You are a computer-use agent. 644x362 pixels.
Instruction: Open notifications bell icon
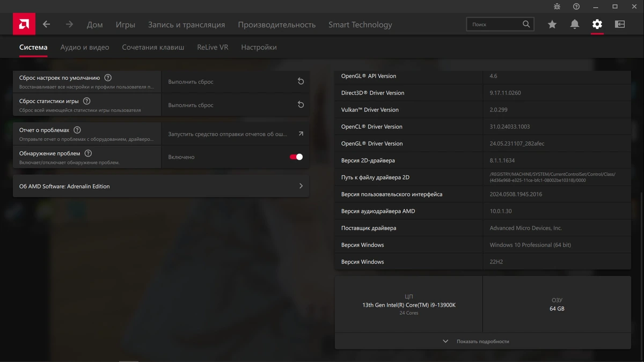[x=575, y=24]
